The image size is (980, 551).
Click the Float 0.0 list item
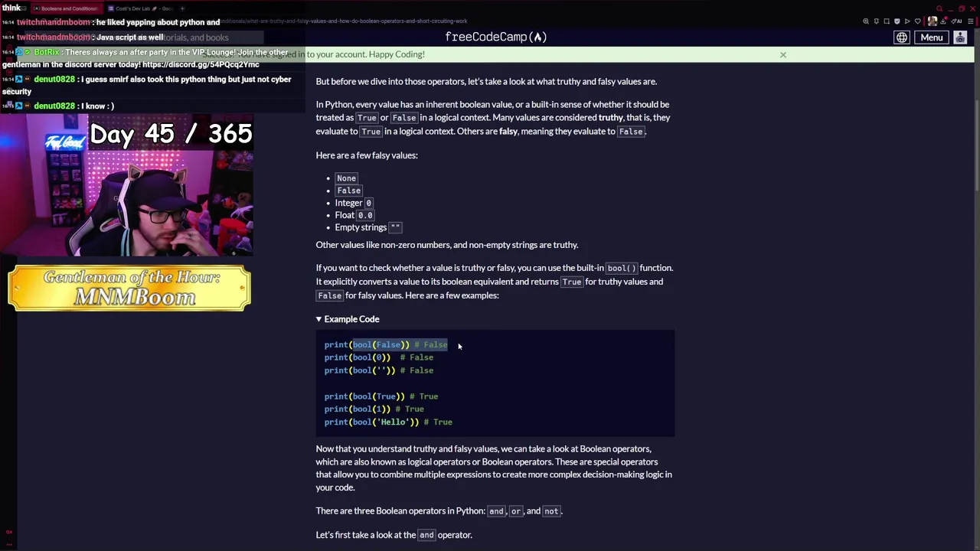click(x=354, y=215)
